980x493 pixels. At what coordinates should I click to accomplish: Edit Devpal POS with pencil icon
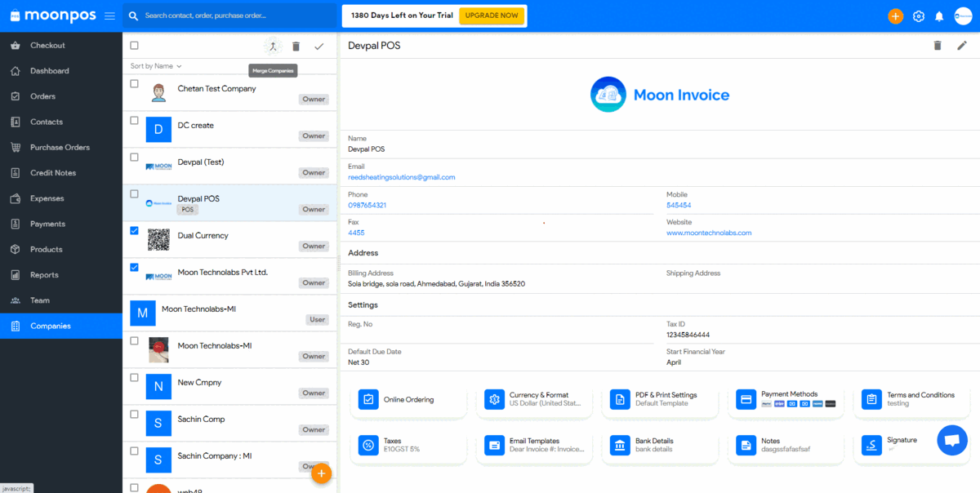pyautogui.click(x=961, y=46)
